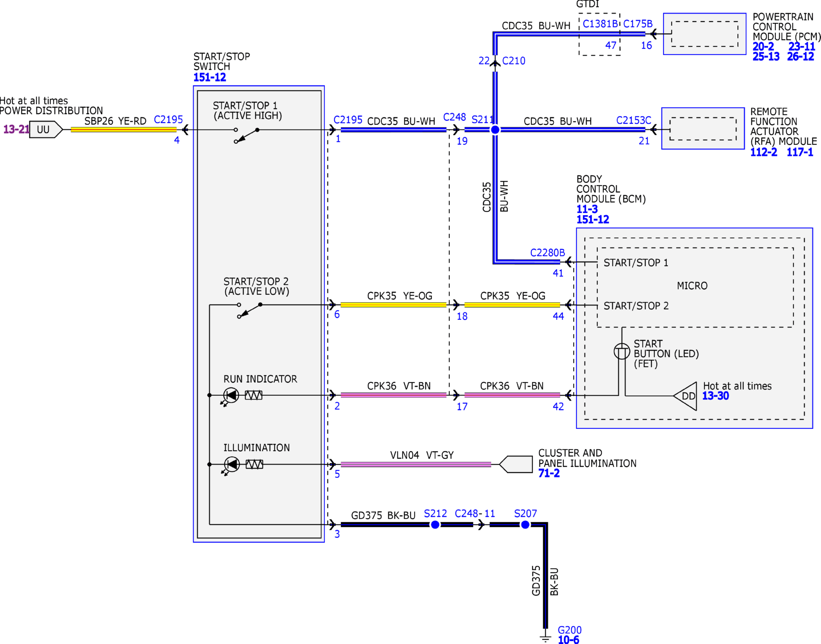Open RFA module reference 112-2
This screenshot has height=644, width=821.
[764, 152]
